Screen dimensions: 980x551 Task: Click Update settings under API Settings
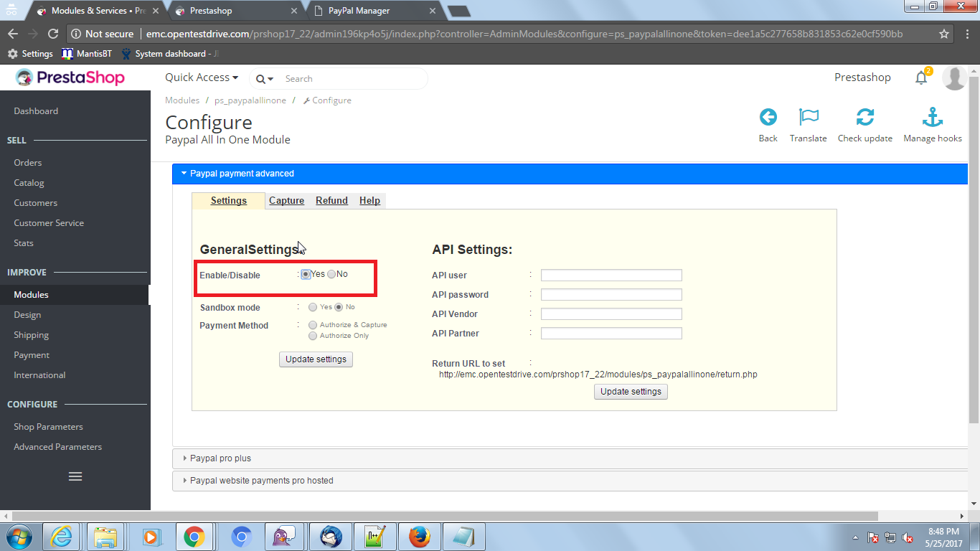[631, 392]
